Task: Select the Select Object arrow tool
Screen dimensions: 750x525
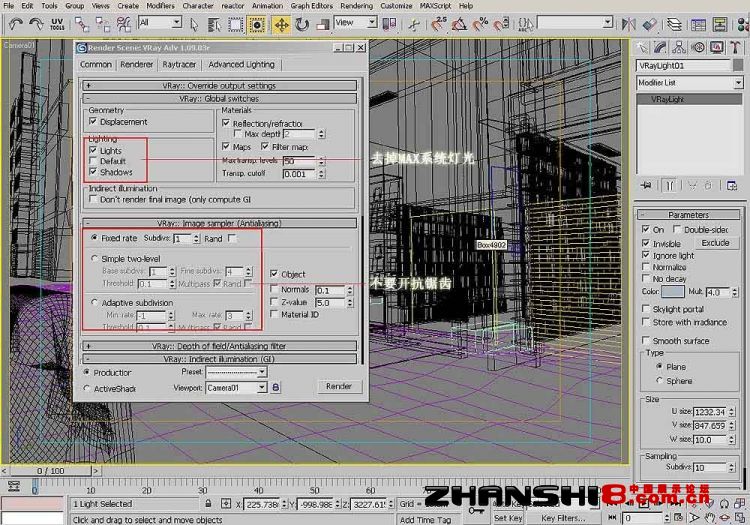Action: click(x=194, y=24)
